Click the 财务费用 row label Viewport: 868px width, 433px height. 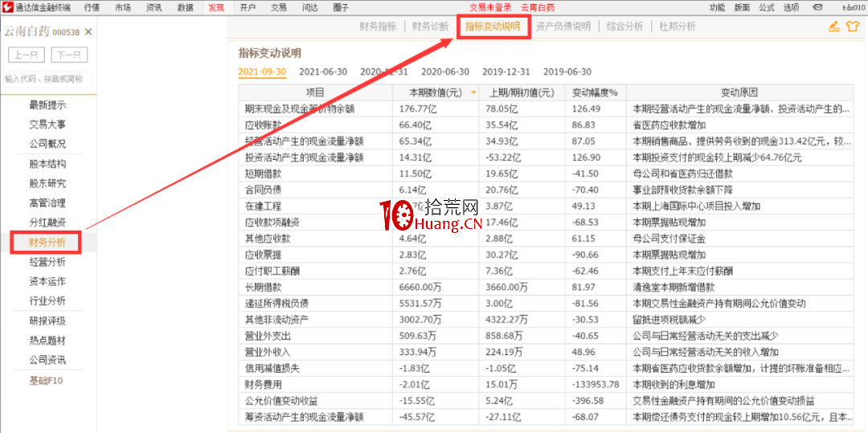pos(263,384)
